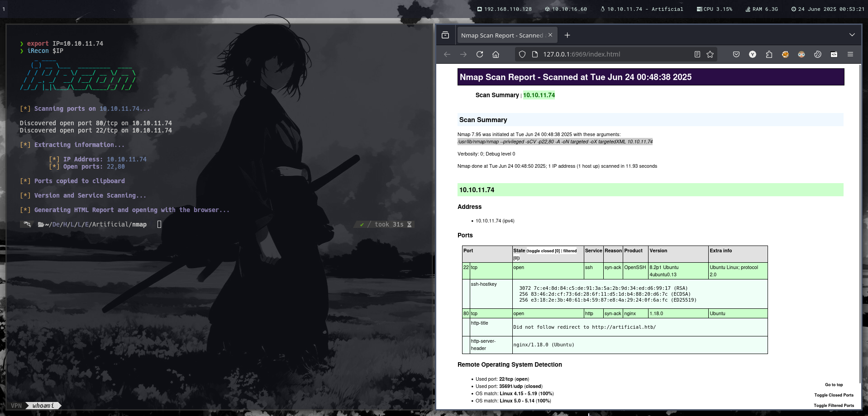The image size is (868, 416).
Task: Select the Nmap Scan Report tab
Action: pos(501,35)
